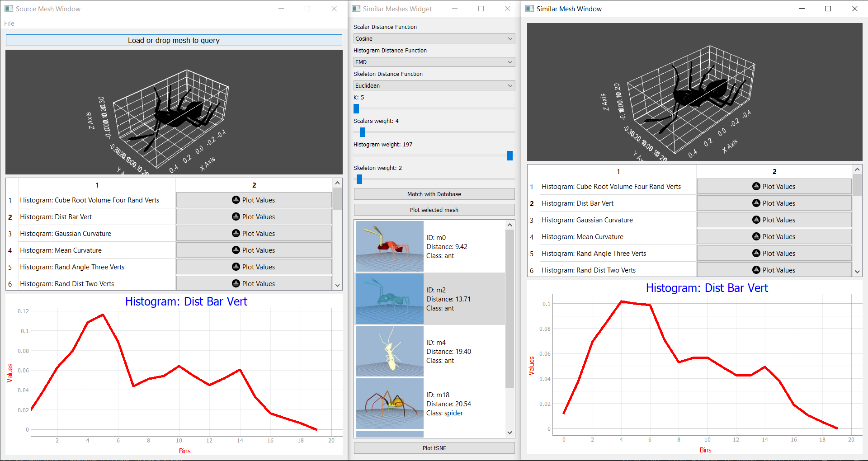Select the m18 spider result entry
Image resolution: width=868 pixels, height=461 pixels.
pos(429,404)
